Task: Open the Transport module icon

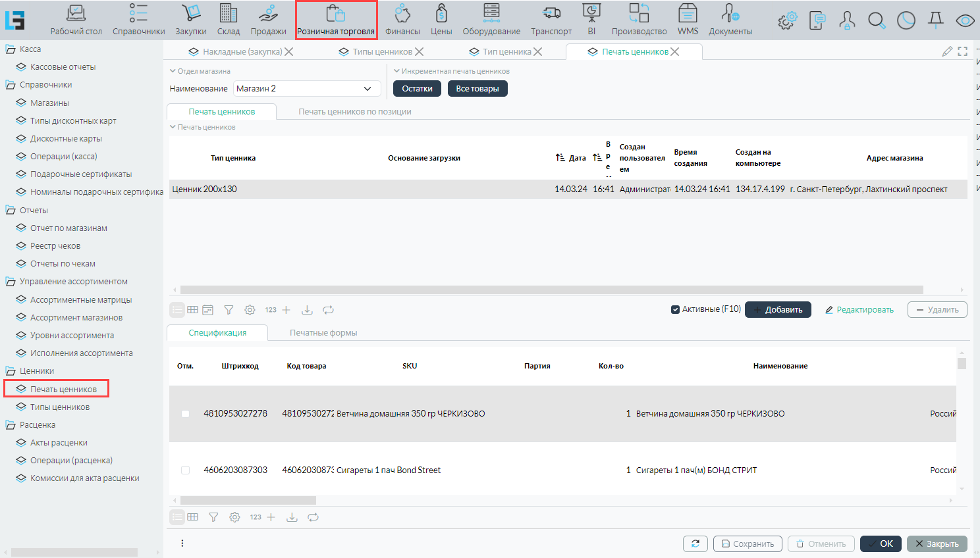Action: [551, 20]
